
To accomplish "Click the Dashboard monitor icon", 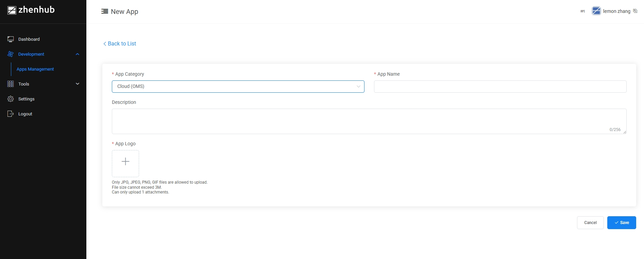I will [11, 39].
